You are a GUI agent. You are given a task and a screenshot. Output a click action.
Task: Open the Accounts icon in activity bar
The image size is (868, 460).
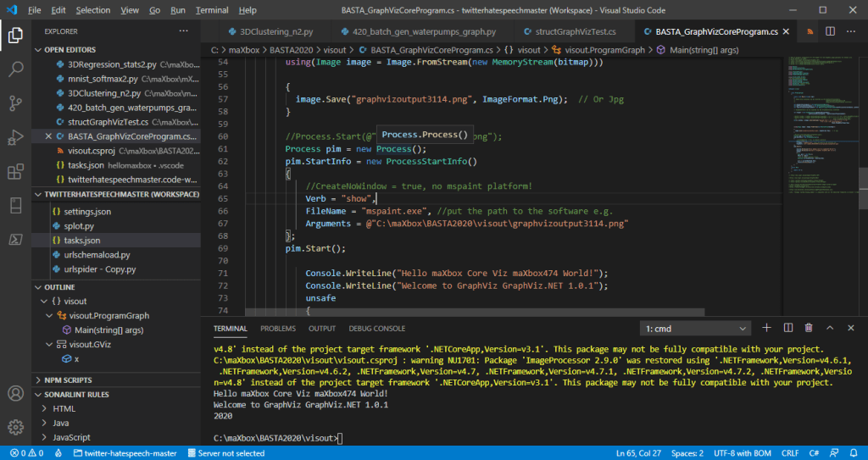click(x=15, y=394)
